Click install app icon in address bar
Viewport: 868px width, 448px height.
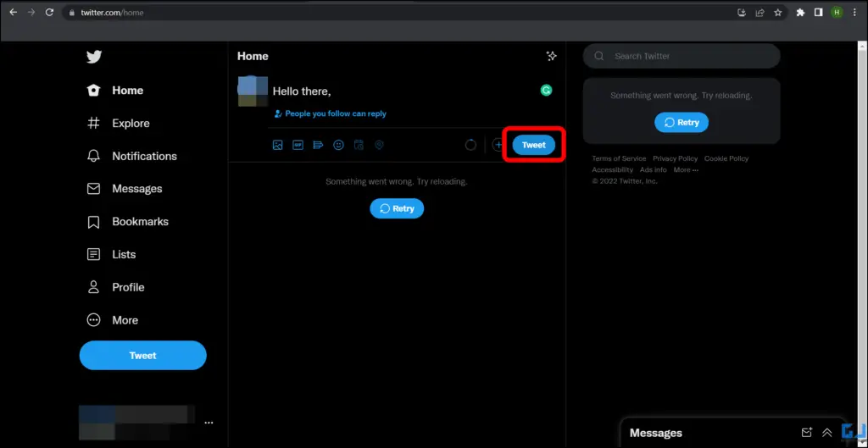(x=742, y=12)
